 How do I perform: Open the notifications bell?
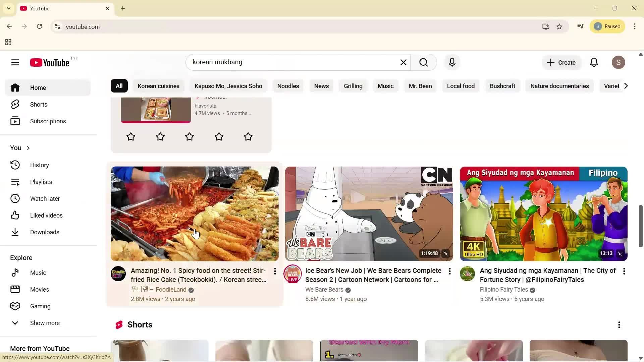point(594,62)
